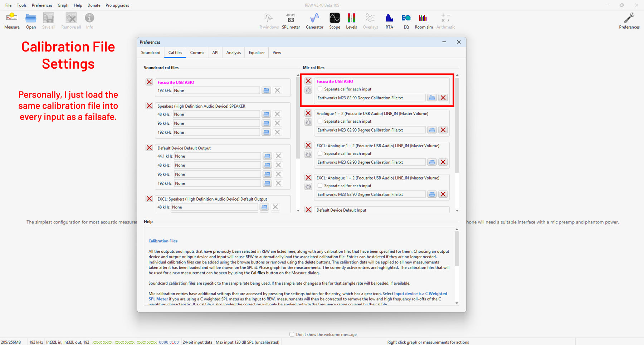Screen dimensions: 644x345
Task: Follow Input device is a C Weighted link
Action: [420, 294]
